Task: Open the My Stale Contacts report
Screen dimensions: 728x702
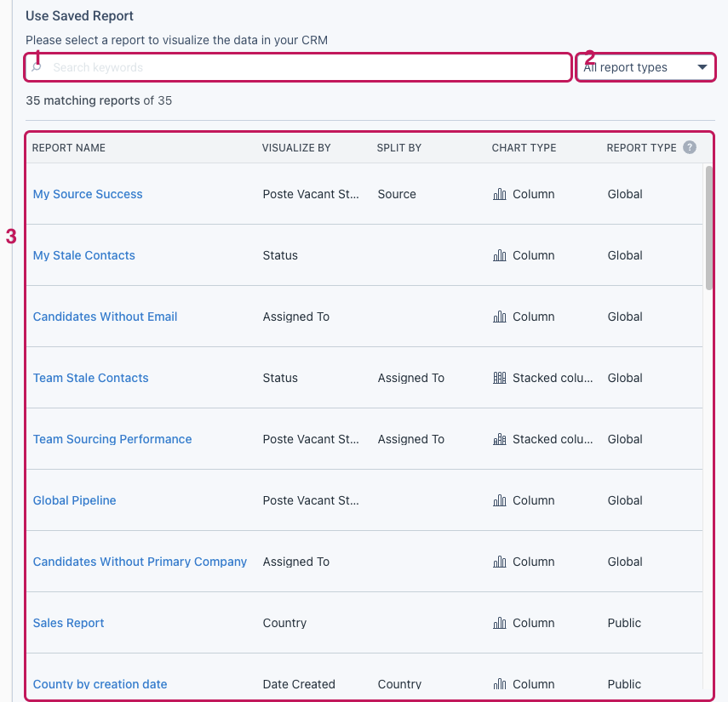Action: [84, 255]
